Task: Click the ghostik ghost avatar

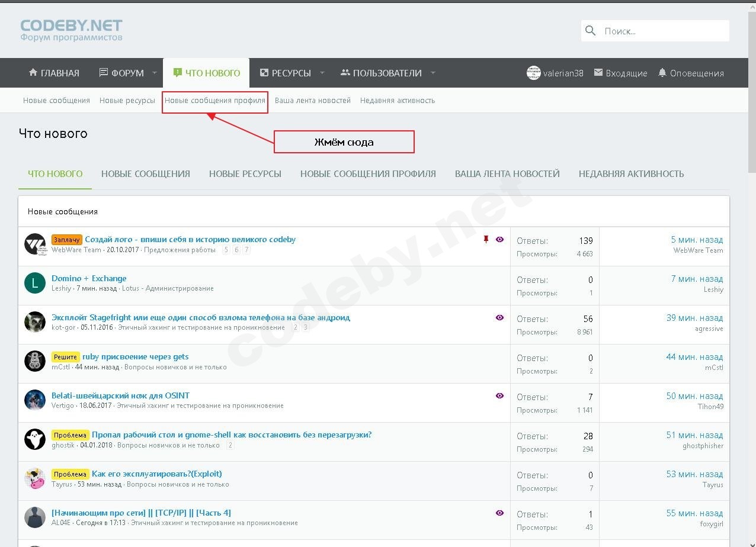Action: (35, 439)
